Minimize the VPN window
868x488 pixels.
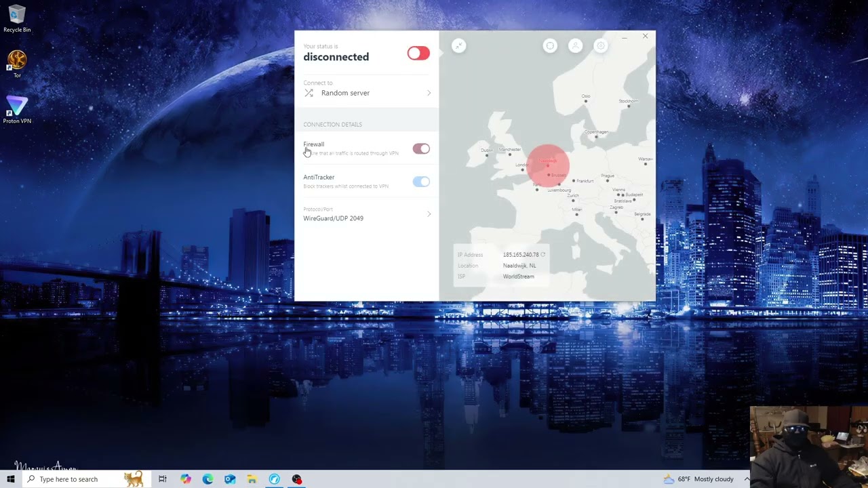point(625,37)
